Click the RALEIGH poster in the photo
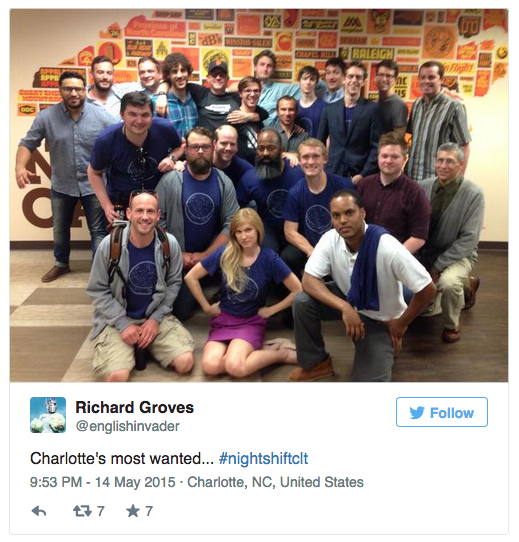519x542 pixels. point(373,53)
